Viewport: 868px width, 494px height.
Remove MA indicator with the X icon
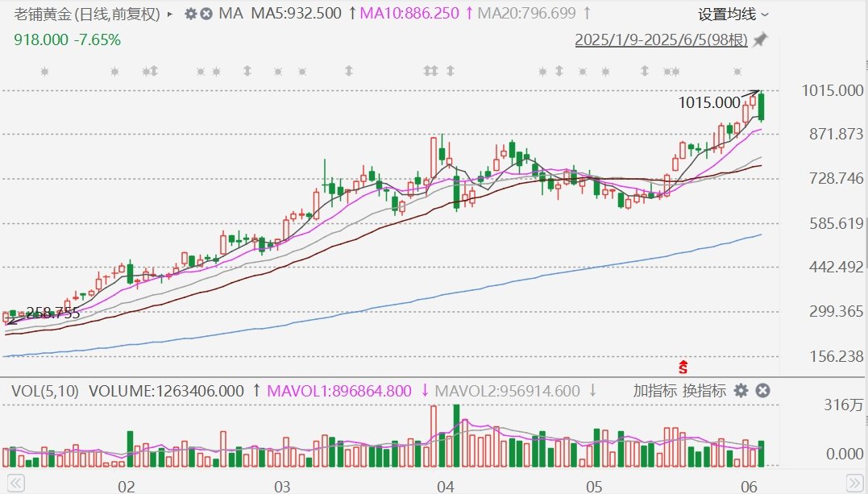click(x=207, y=14)
